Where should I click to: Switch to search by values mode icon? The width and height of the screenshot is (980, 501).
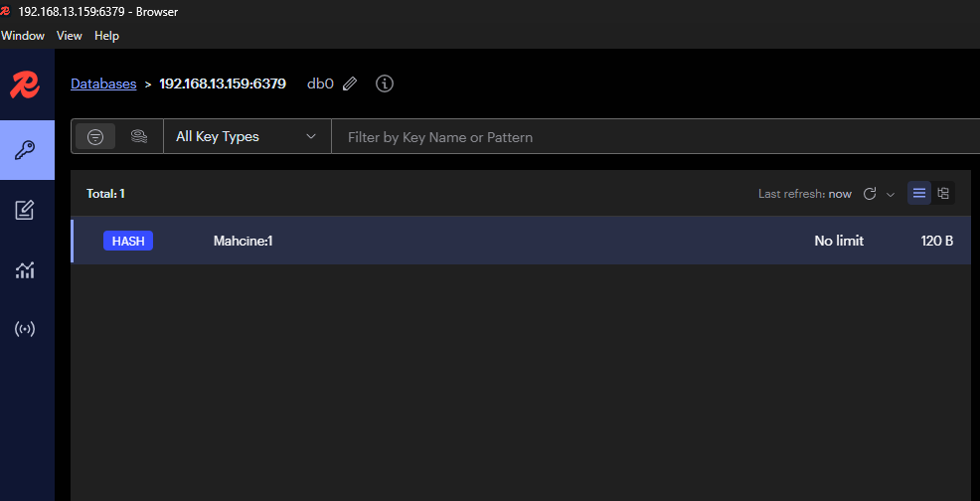[x=139, y=136]
